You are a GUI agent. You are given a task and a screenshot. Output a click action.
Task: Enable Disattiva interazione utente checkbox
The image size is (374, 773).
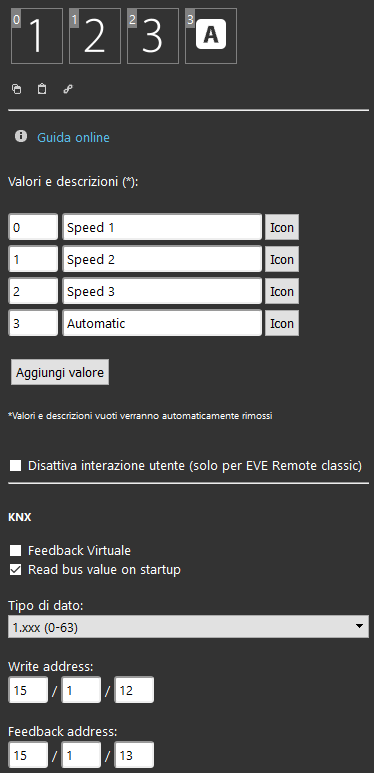(16, 465)
